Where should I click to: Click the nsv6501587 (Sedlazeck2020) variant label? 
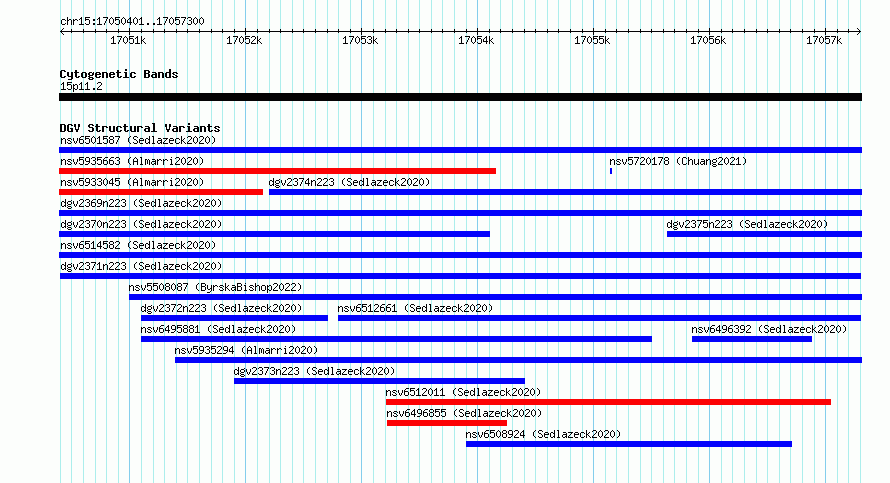(138, 140)
